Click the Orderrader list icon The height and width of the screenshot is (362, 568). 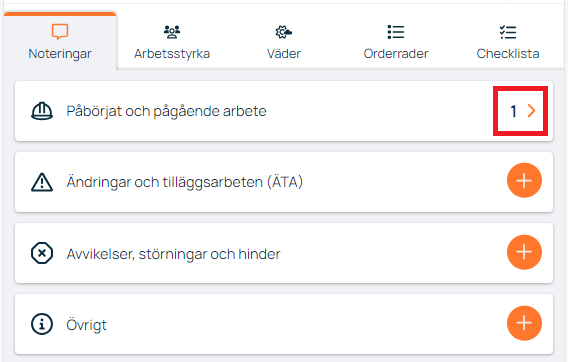pos(396,32)
